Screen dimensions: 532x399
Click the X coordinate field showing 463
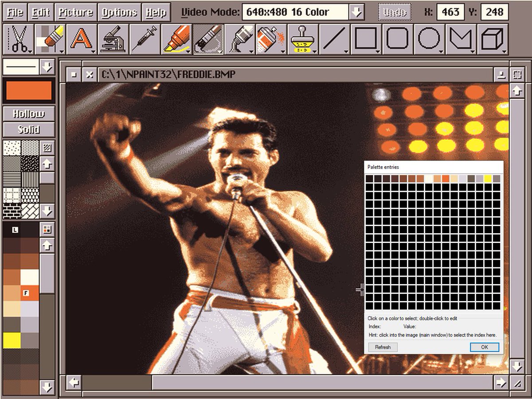point(451,12)
